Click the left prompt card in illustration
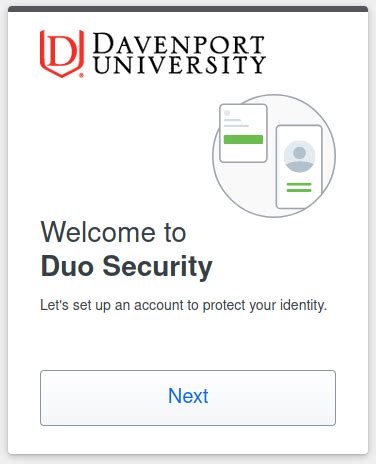The image size is (376, 464). click(x=243, y=133)
